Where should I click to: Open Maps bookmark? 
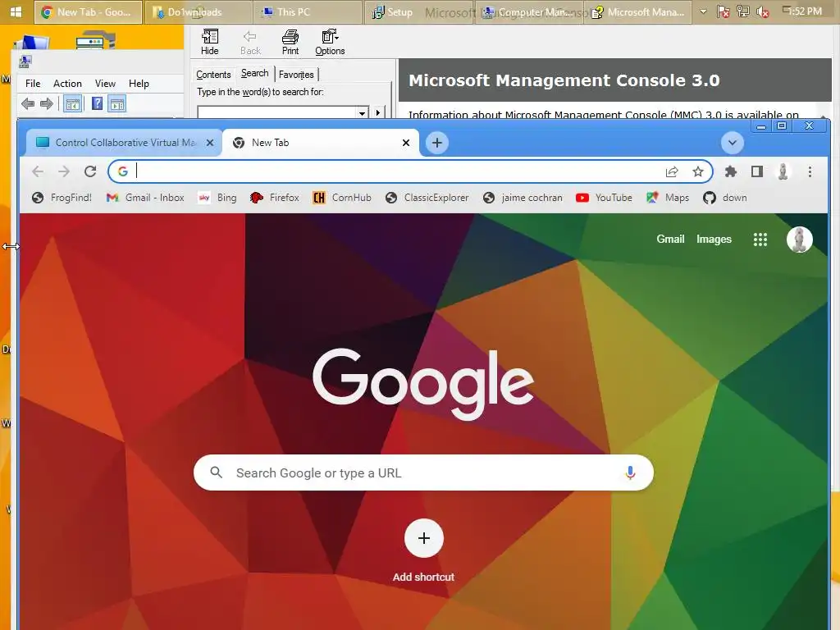click(668, 198)
